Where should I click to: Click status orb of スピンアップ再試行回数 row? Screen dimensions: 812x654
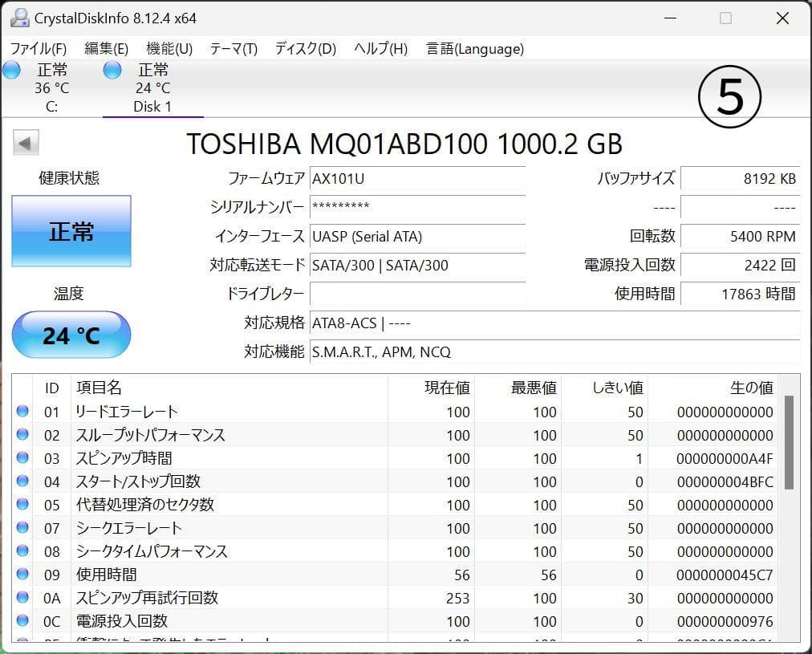pos(22,598)
